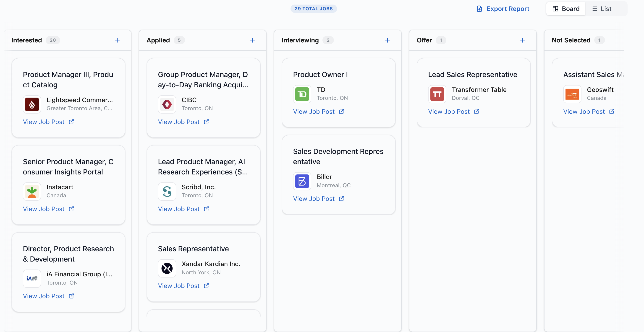Add a job to the Interested column
Image resolution: width=644 pixels, height=332 pixels.
(x=117, y=40)
